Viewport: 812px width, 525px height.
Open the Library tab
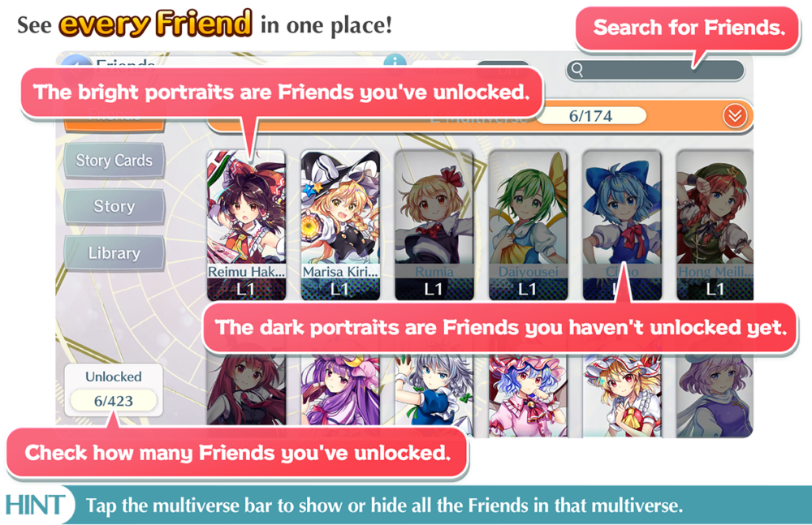tap(114, 252)
